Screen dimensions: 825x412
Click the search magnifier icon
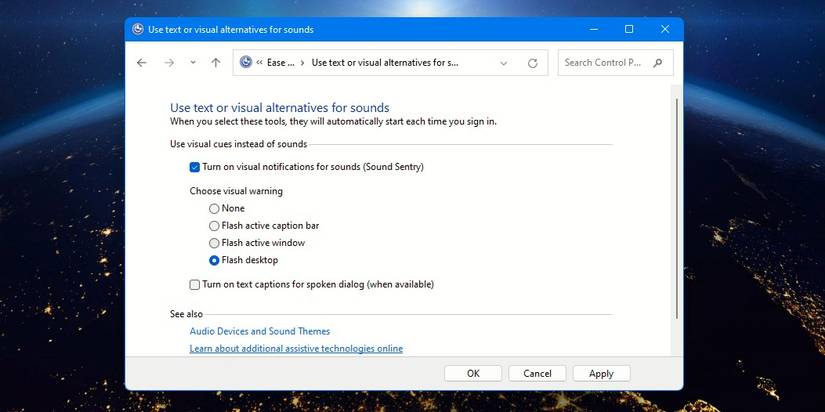pos(658,63)
